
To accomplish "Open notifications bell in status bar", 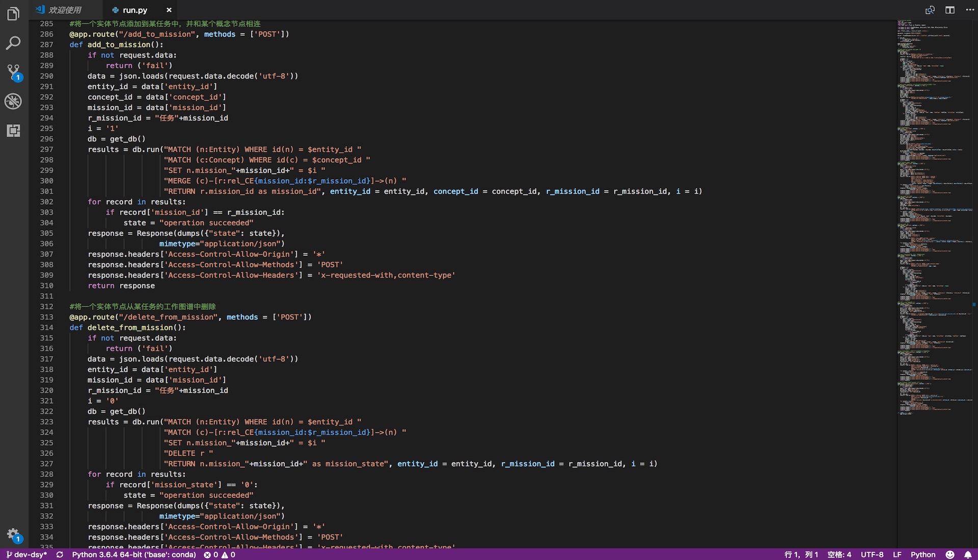I will 968,554.
